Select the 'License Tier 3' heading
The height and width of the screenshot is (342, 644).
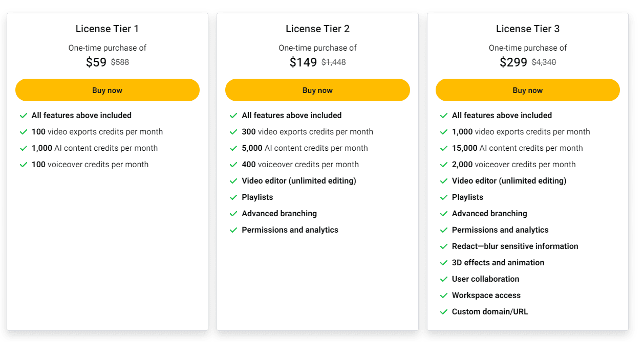[x=528, y=29]
